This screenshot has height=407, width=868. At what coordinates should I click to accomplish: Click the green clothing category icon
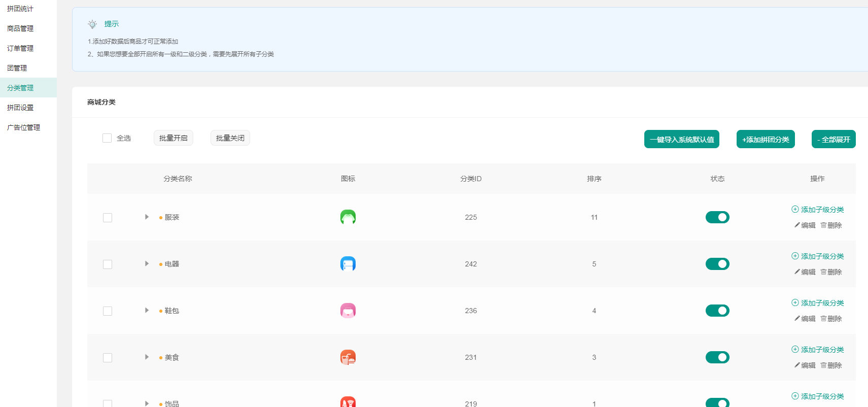click(x=348, y=217)
